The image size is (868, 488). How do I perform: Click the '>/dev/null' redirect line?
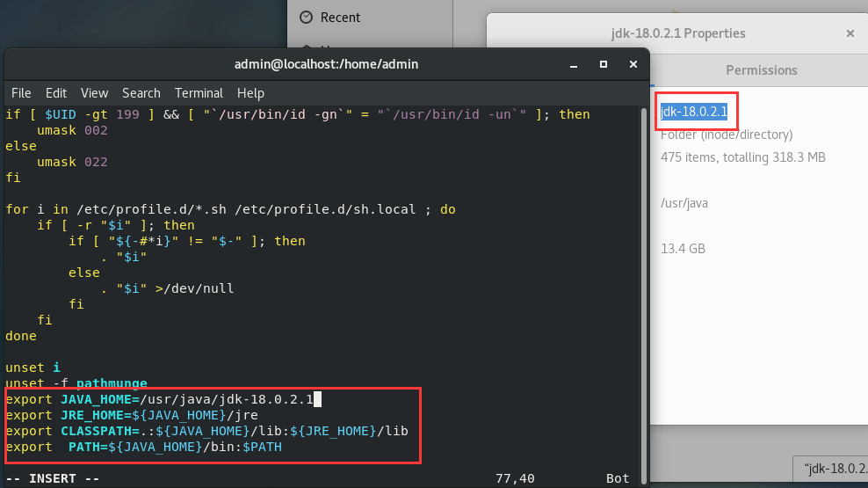tap(168, 288)
